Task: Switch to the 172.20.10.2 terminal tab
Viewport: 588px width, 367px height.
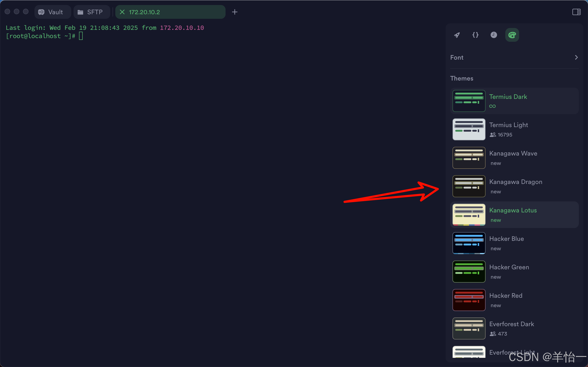Action: click(170, 12)
